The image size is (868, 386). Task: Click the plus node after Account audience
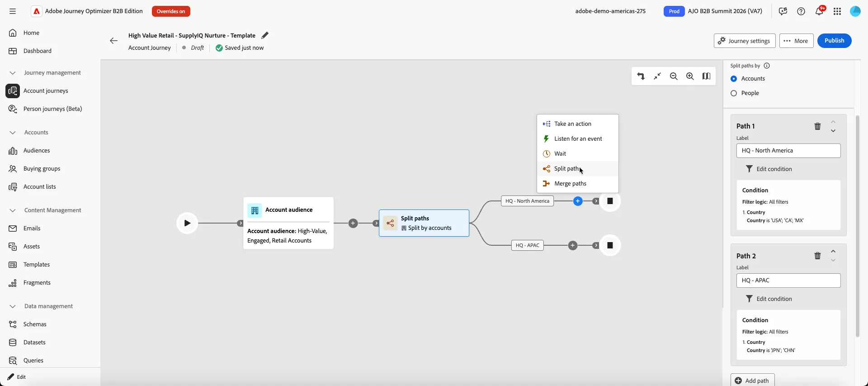coord(353,223)
